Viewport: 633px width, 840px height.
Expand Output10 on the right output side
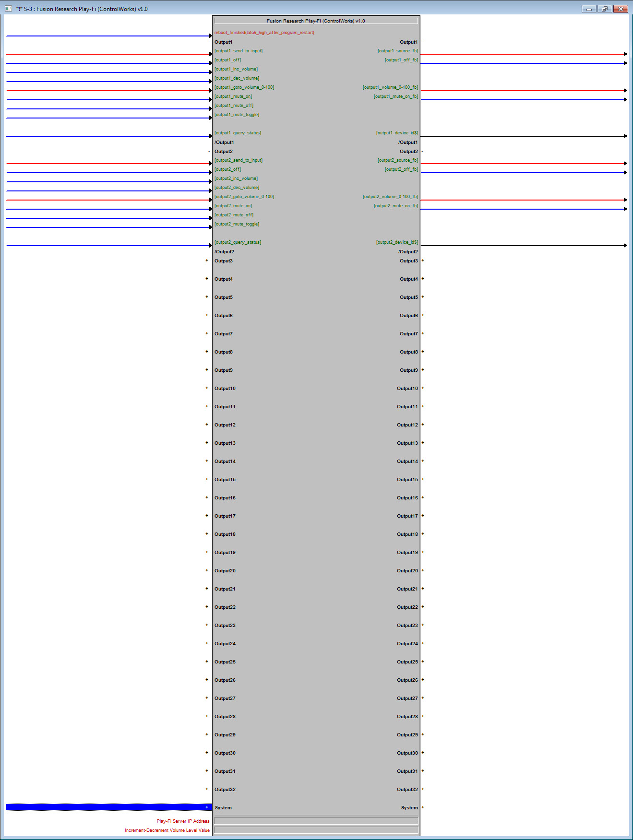coord(423,388)
